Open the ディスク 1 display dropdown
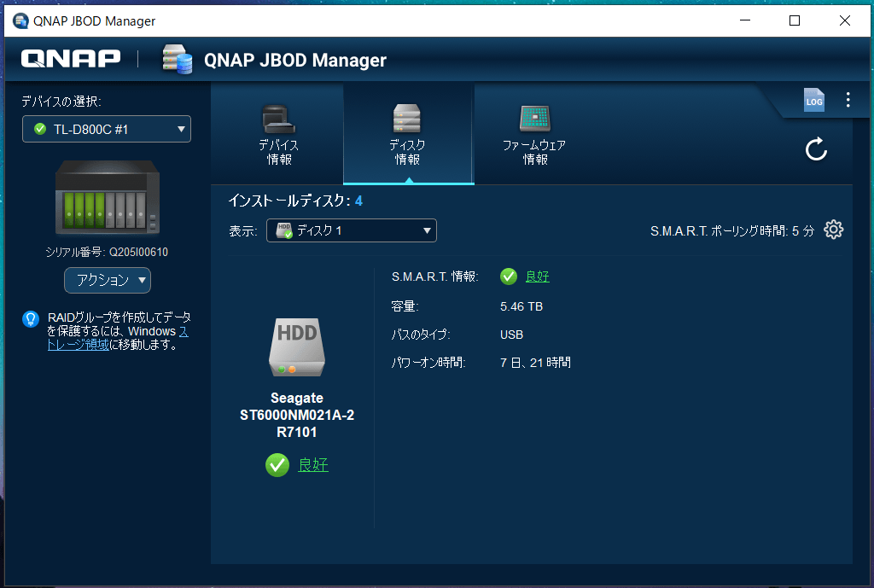Image resolution: width=874 pixels, height=588 pixels. pos(351,230)
